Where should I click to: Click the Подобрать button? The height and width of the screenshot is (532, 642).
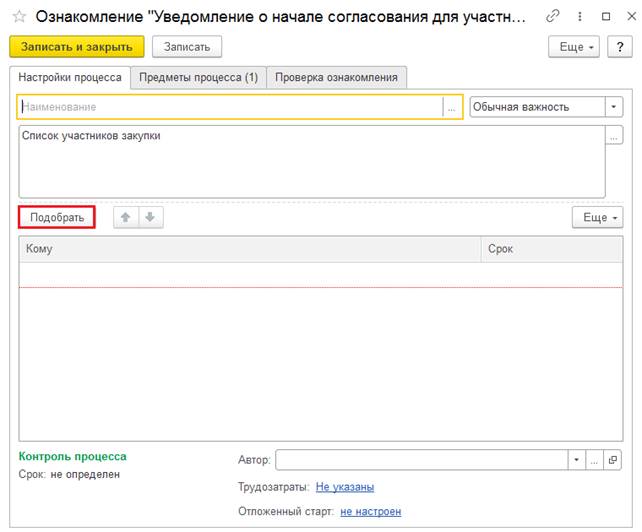coord(57,217)
